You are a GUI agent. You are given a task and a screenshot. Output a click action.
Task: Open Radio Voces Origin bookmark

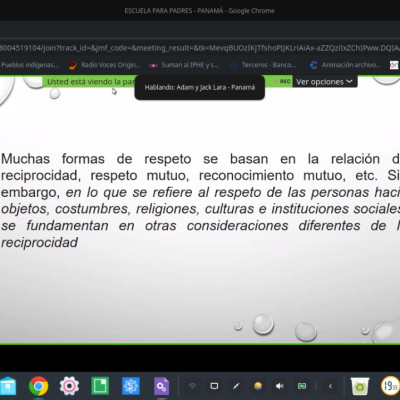pos(105,65)
